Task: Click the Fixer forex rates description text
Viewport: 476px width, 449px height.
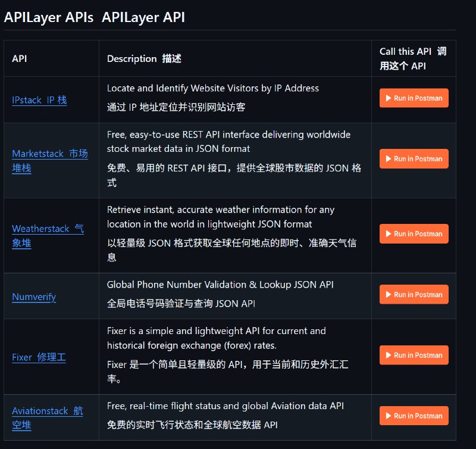Action: [217, 338]
